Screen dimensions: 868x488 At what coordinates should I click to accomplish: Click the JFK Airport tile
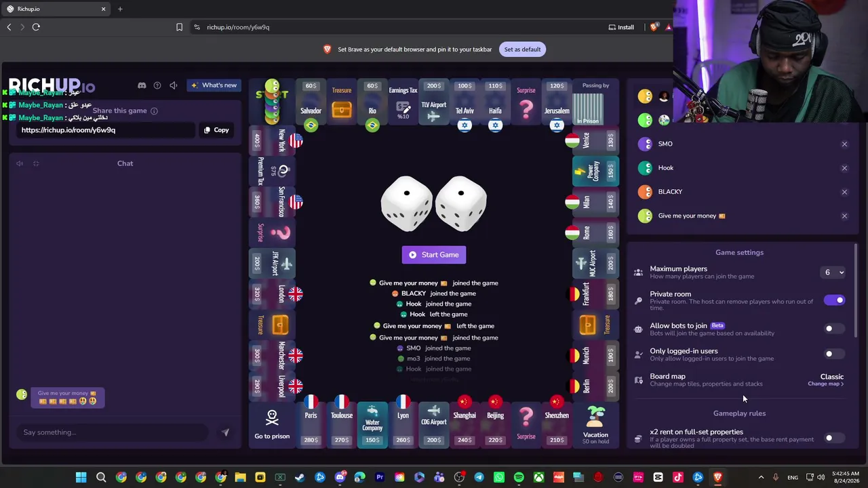click(x=272, y=264)
